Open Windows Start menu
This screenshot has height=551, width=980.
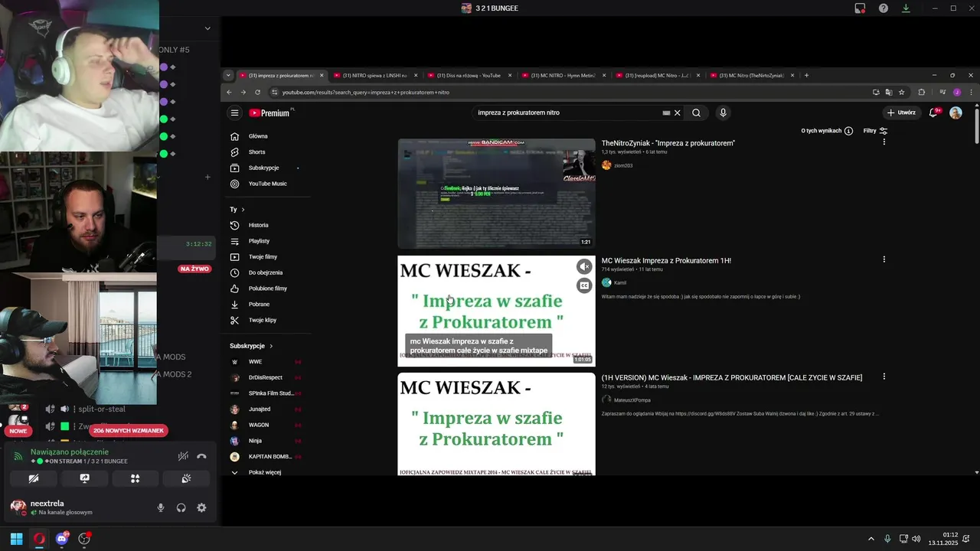point(16,539)
